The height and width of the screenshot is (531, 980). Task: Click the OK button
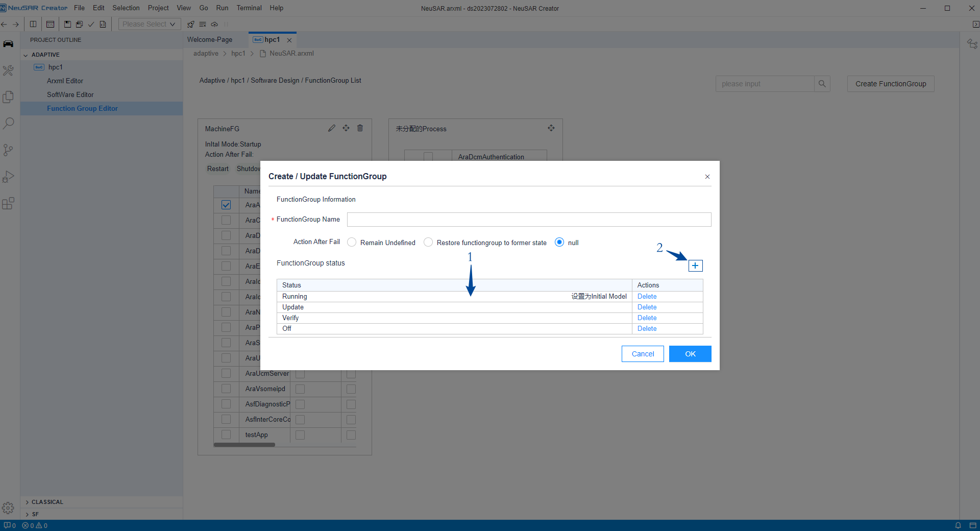click(690, 354)
